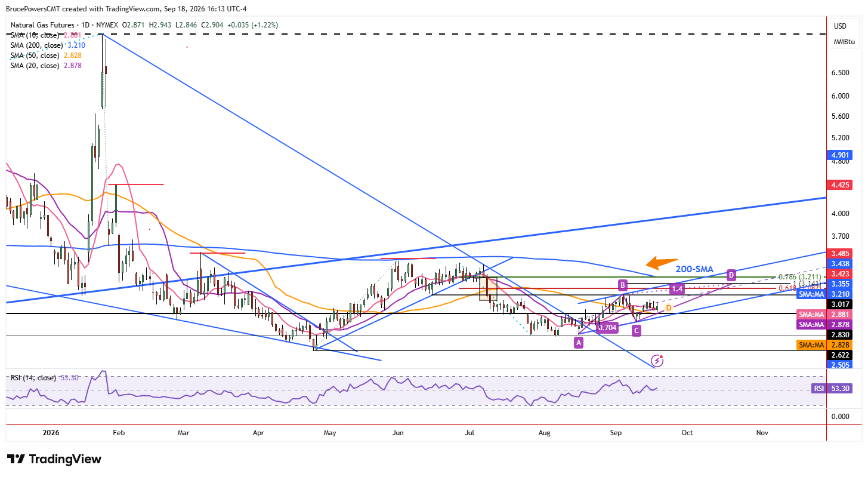Click the NYMEX exchange label
This screenshot has height=477, width=868.
pyautogui.click(x=108, y=25)
